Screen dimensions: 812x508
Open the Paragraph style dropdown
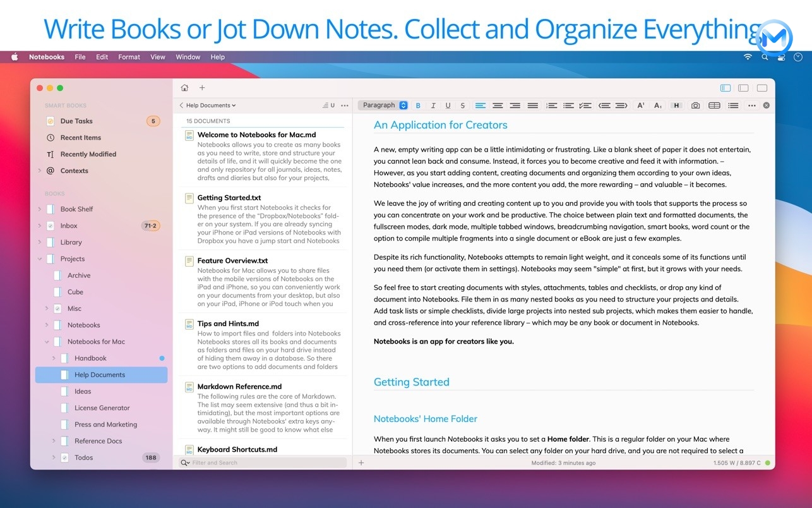pos(383,106)
